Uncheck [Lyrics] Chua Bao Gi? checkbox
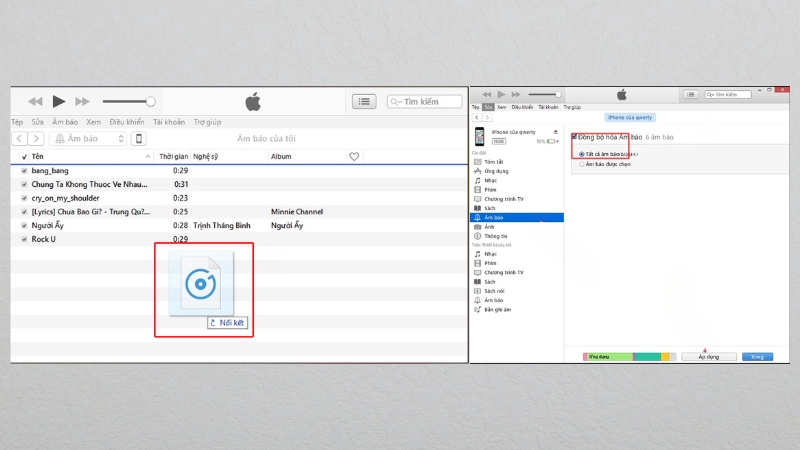Screen dimensions: 800x450 [24, 212]
